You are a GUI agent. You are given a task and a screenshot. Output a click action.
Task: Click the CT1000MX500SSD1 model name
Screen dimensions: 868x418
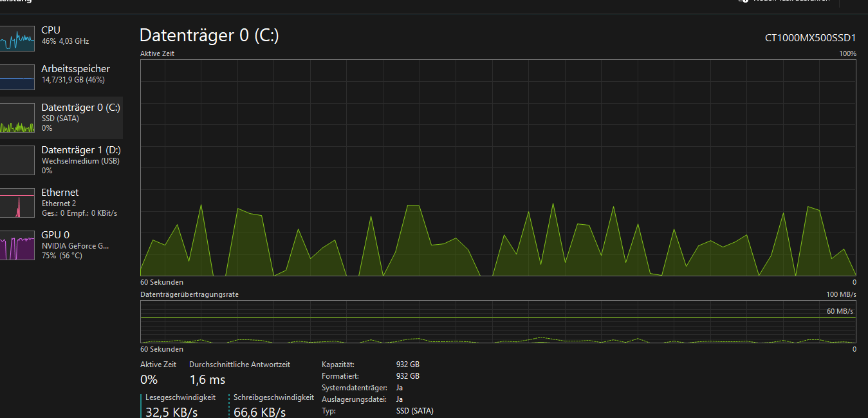[810, 38]
